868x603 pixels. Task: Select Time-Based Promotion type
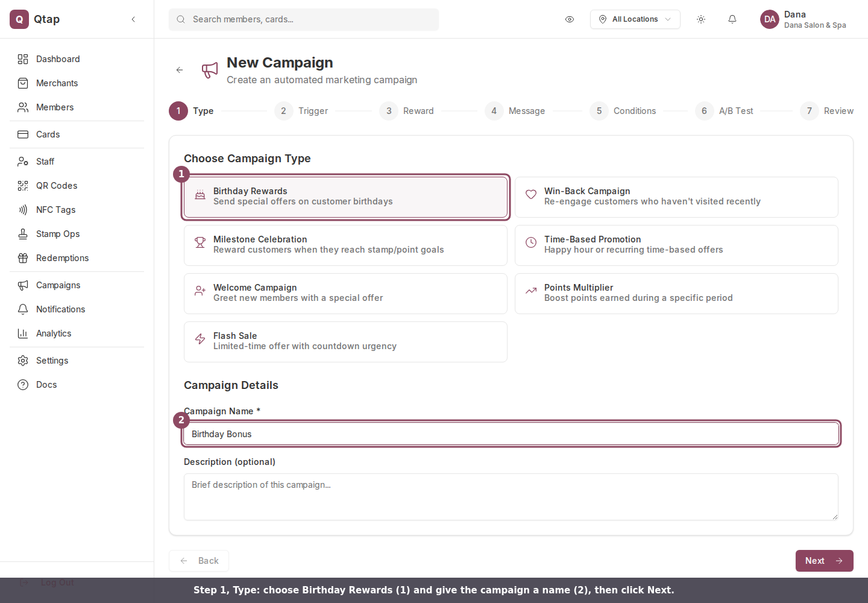click(x=676, y=245)
